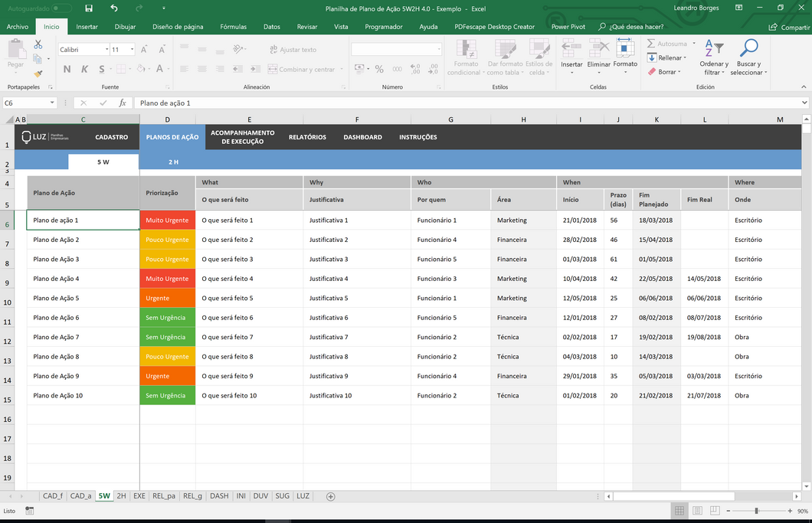
Task: Toggle underline S formatting
Action: [101, 69]
